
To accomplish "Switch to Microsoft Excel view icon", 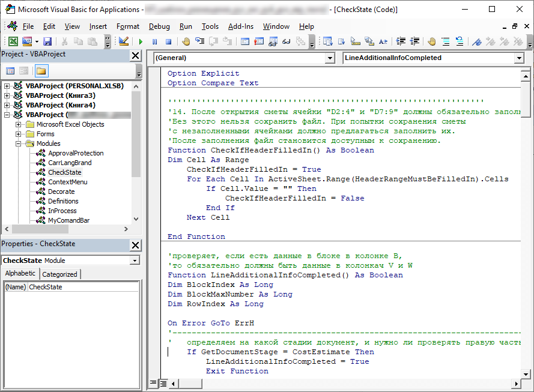I will pos(13,41).
